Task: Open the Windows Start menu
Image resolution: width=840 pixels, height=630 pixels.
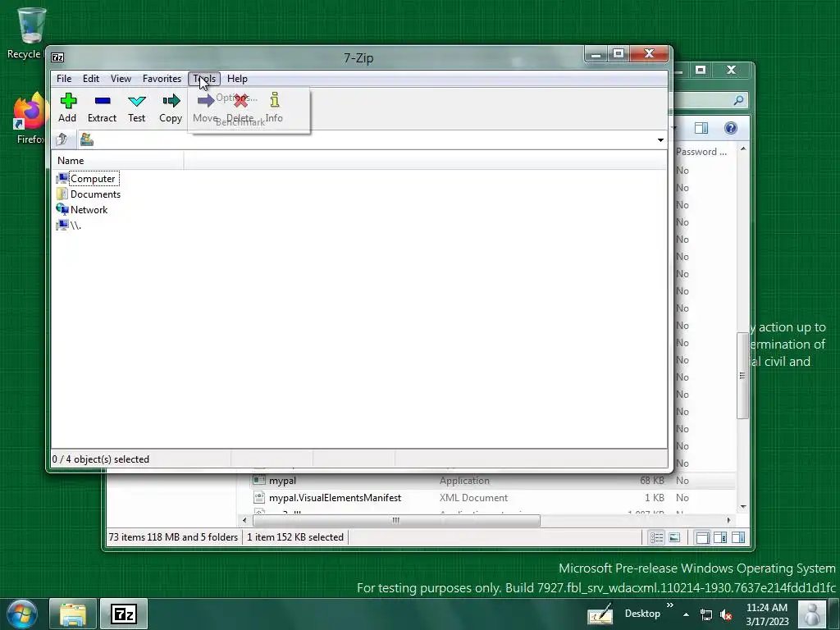Action: pos(22,614)
